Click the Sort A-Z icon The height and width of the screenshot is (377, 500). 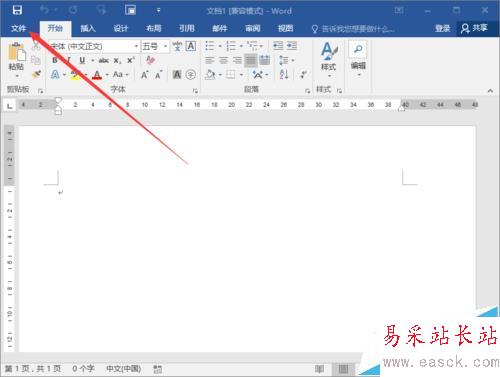click(284, 75)
